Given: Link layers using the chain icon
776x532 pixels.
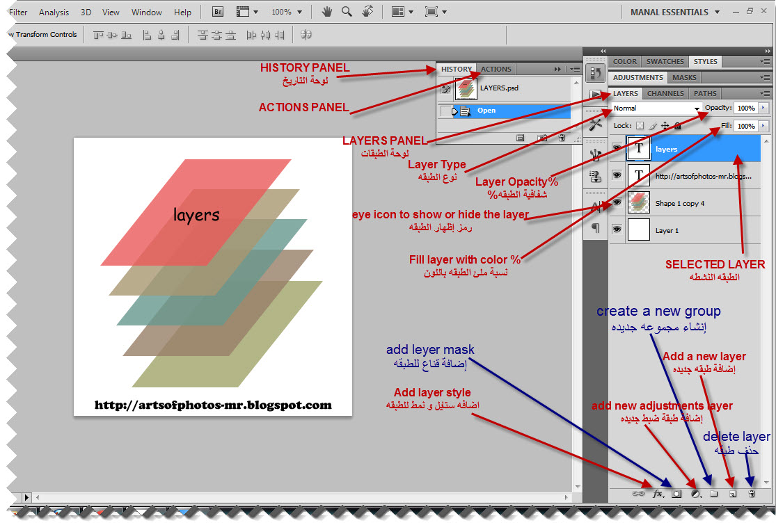Looking at the screenshot, I should point(638,494).
